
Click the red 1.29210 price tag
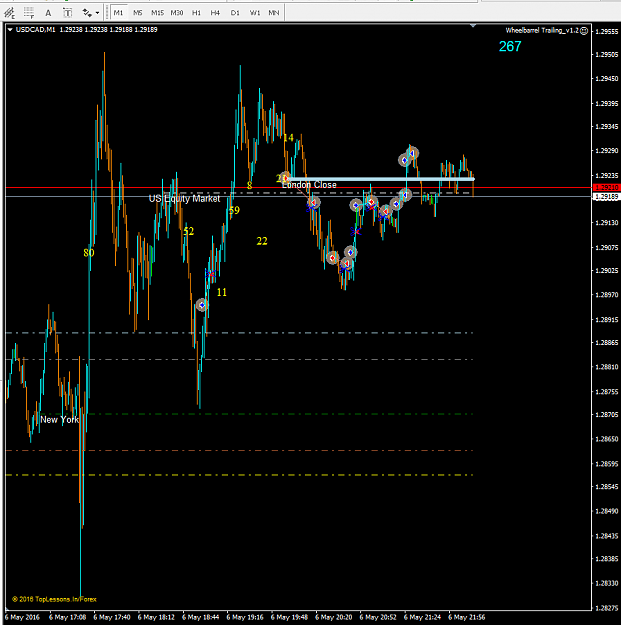(606, 187)
